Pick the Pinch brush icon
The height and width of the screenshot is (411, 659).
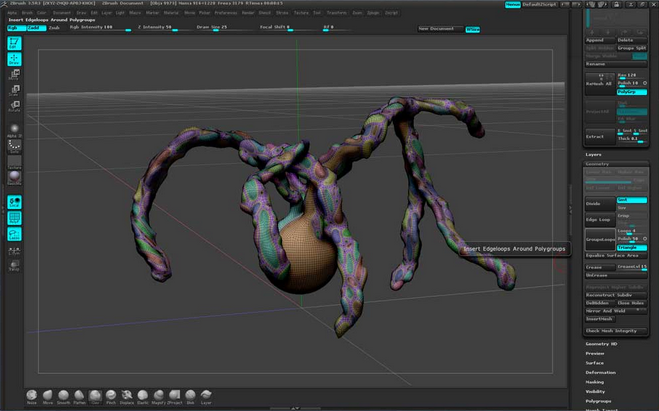[x=111, y=396]
